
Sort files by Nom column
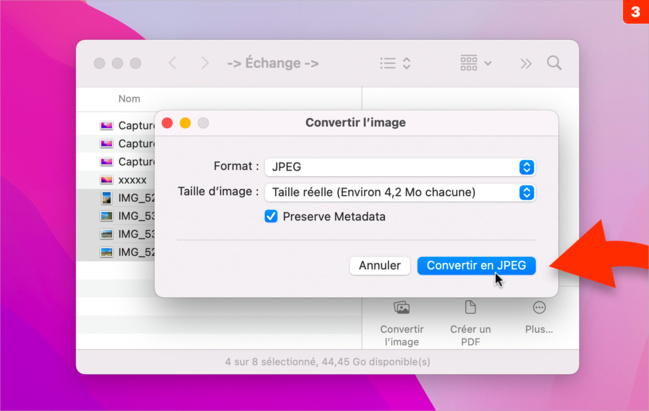(129, 99)
